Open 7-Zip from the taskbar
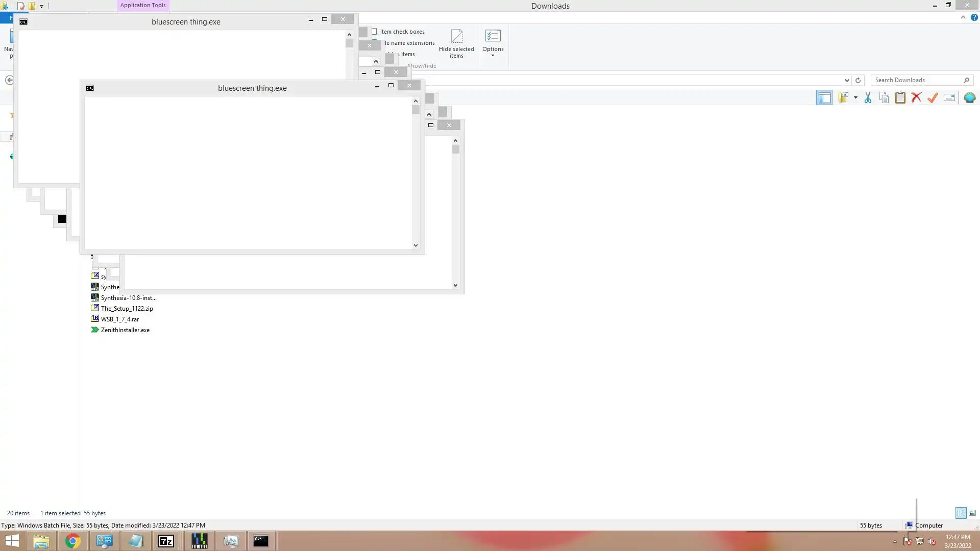Image resolution: width=980 pixels, height=551 pixels. 166,541
